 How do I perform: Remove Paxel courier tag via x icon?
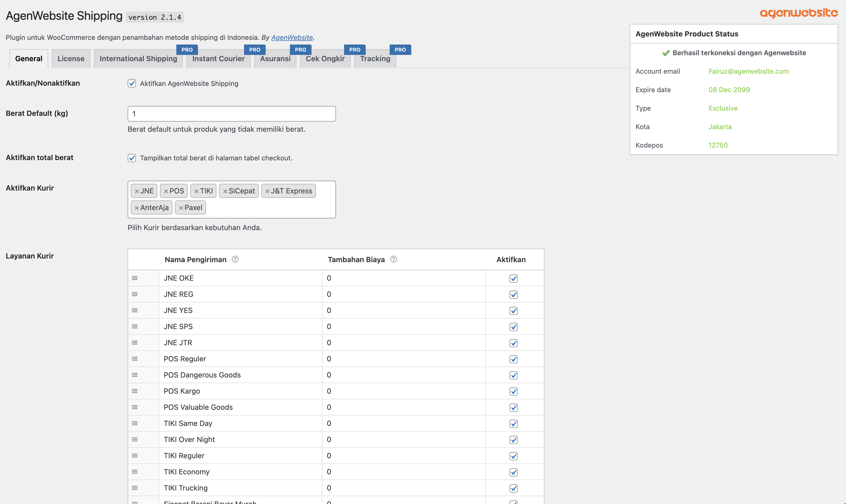181,208
